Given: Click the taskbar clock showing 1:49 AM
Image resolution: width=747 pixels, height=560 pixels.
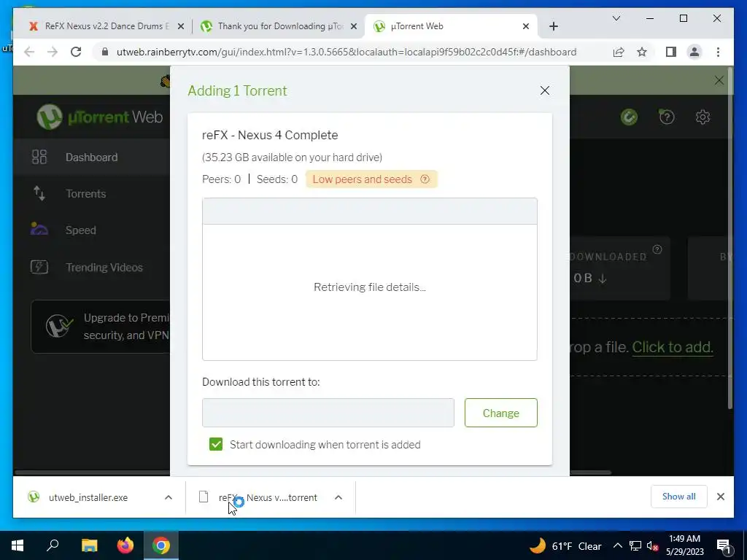Looking at the screenshot, I should click(684, 545).
